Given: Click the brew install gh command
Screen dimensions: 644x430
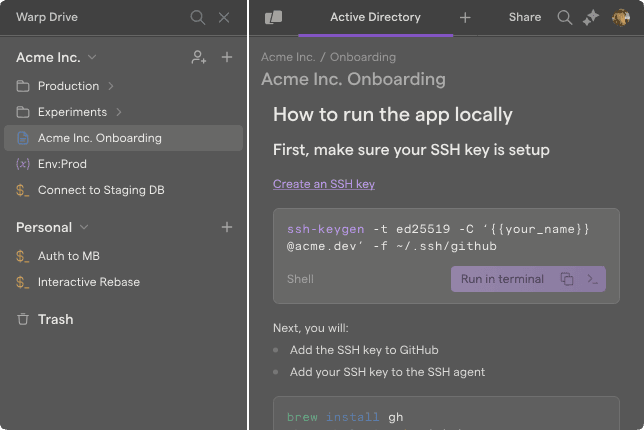Looking at the screenshot, I should (x=345, y=417).
